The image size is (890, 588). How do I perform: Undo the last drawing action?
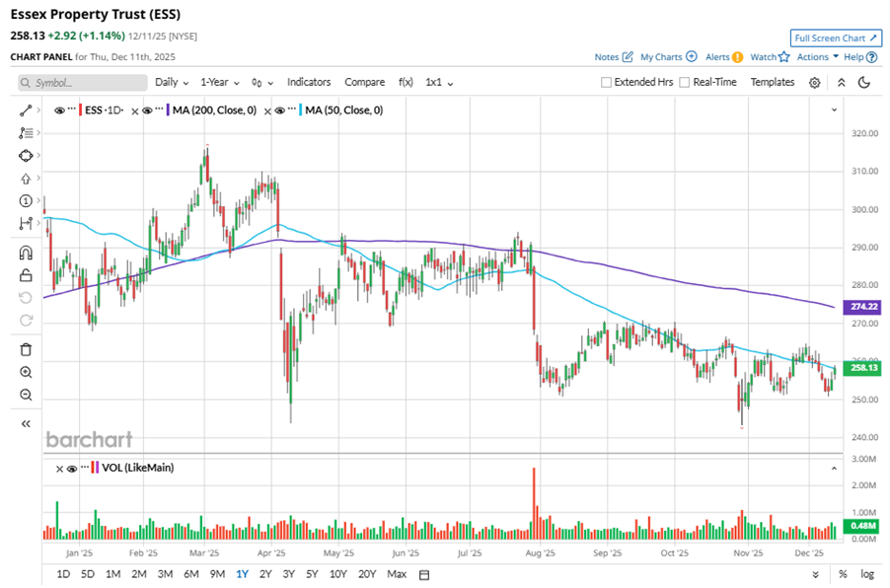(x=26, y=298)
